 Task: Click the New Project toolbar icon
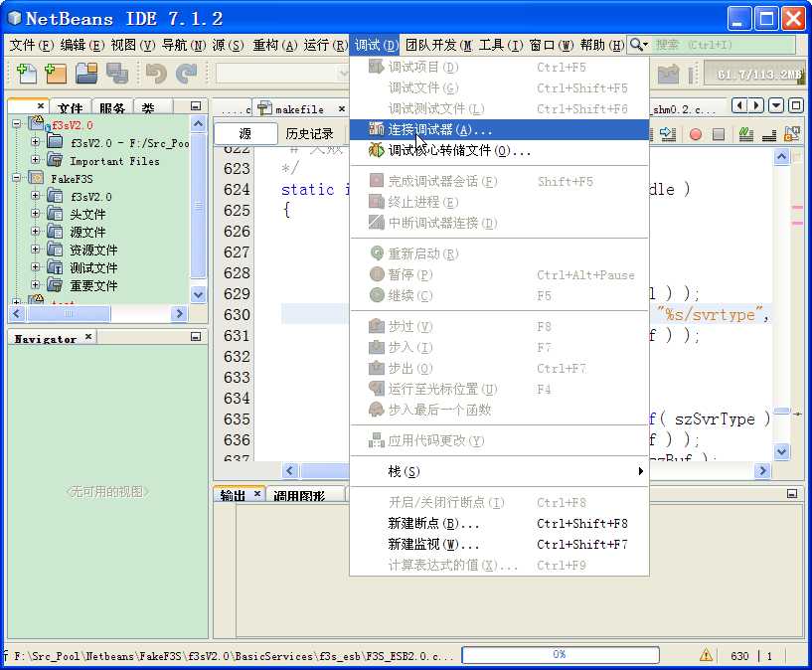56,74
